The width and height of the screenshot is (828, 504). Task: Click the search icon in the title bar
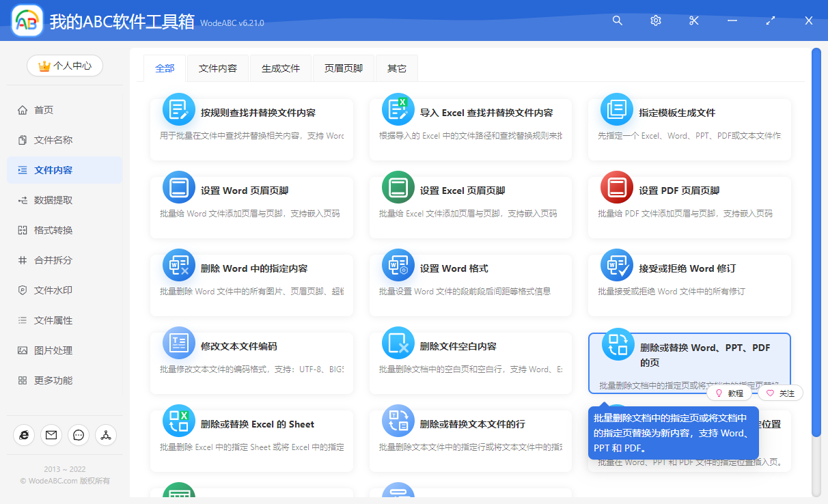click(617, 20)
